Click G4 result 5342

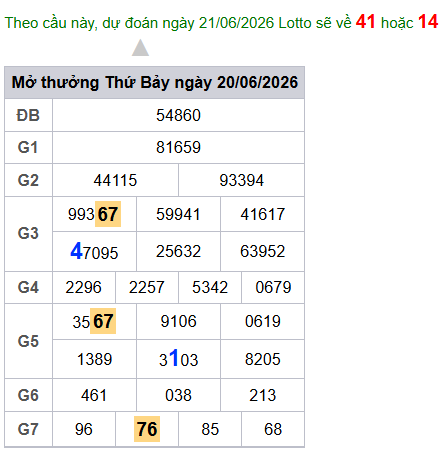[x=210, y=287]
